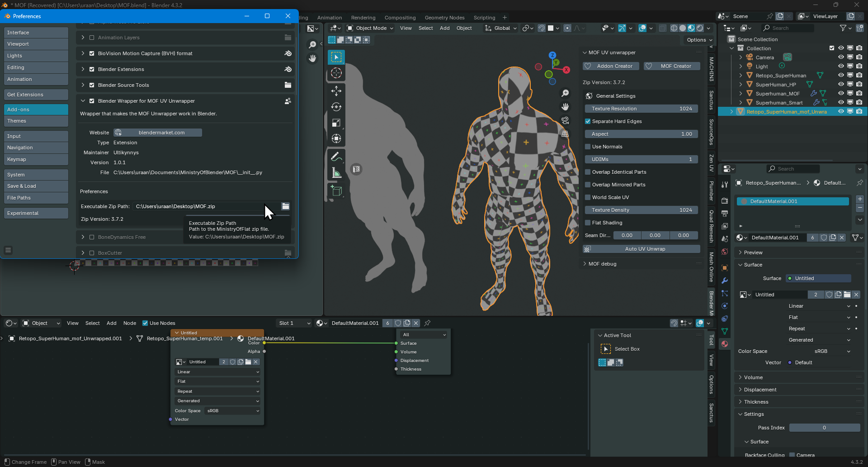The height and width of the screenshot is (467, 868).
Task: Enable Use Normals checkbox
Action: [588, 147]
